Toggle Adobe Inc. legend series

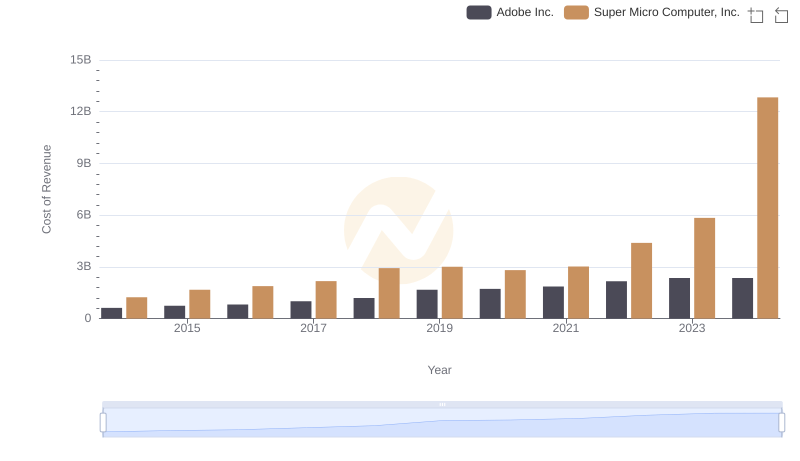click(510, 12)
